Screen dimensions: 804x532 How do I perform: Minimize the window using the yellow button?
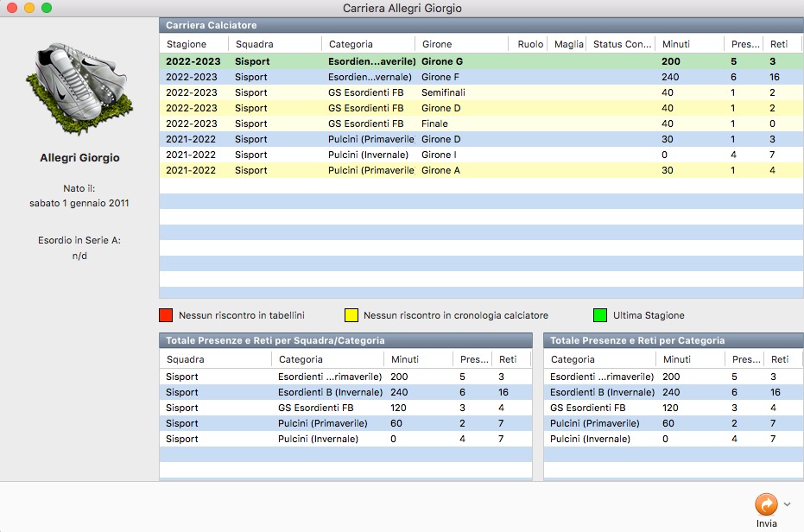click(29, 8)
